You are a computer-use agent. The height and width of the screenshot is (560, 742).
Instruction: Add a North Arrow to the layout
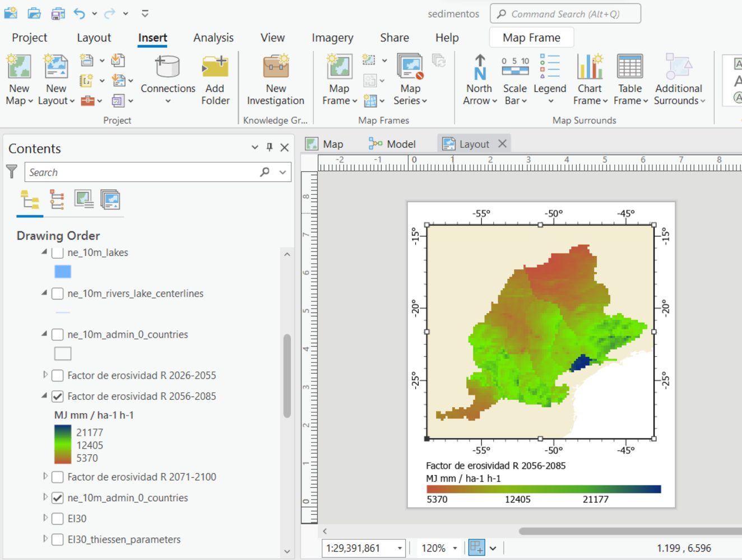479,80
